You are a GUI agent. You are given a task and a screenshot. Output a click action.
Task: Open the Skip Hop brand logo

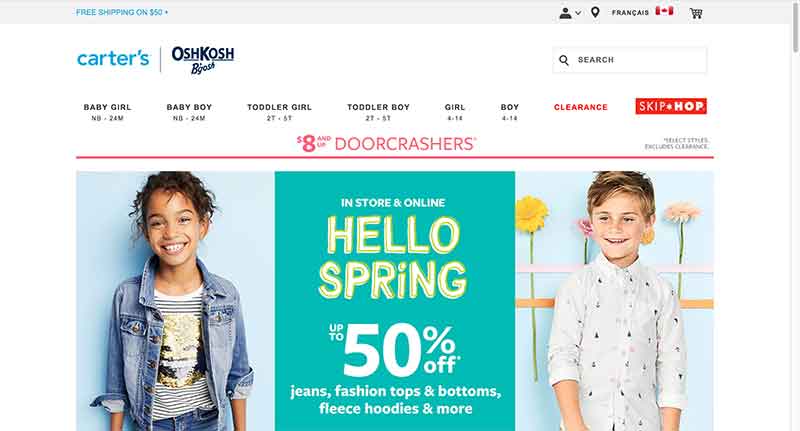click(x=671, y=106)
